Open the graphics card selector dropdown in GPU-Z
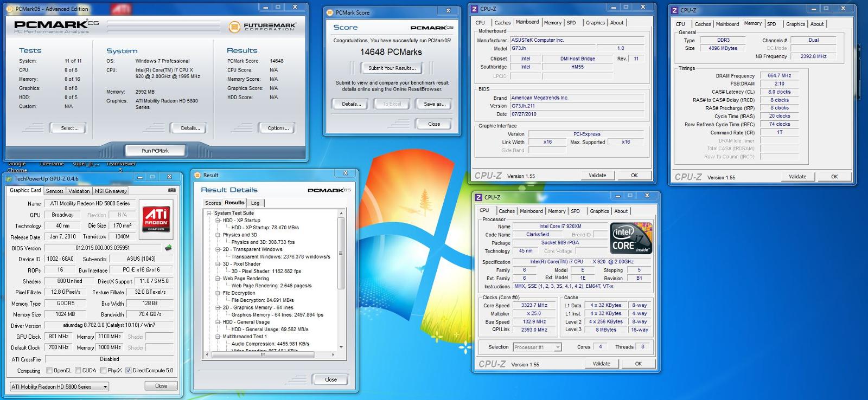This screenshot has width=868, height=400. coord(60,386)
